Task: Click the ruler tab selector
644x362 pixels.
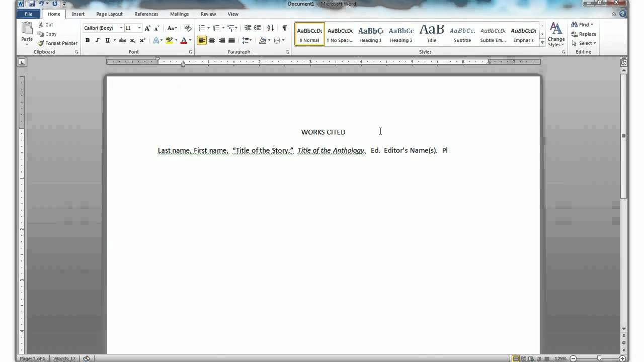Action: point(22,62)
